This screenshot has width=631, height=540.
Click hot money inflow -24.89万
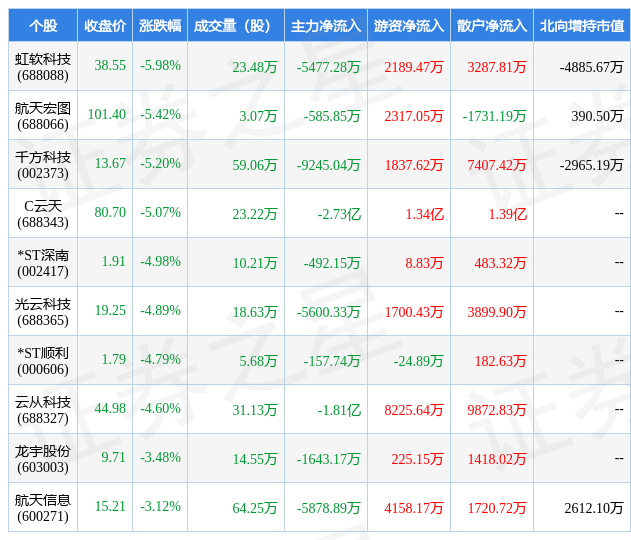(x=419, y=361)
